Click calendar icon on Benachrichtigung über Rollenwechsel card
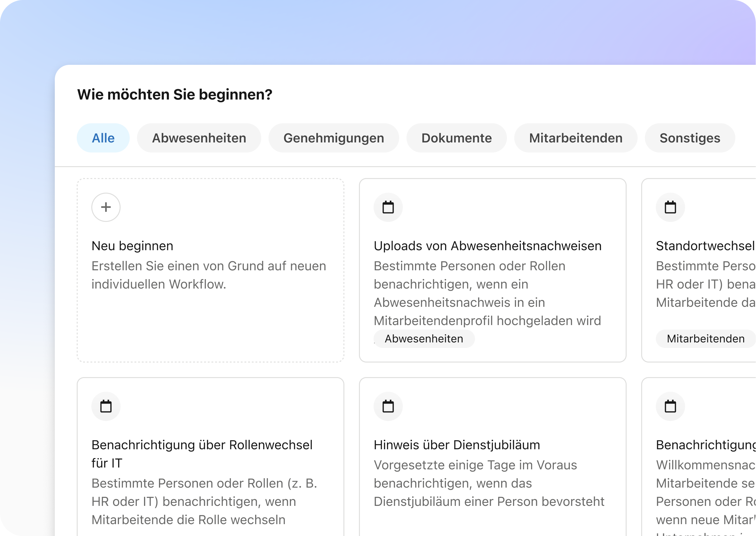The width and height of the screenshot is (756, 536). (x=106, y=406)
